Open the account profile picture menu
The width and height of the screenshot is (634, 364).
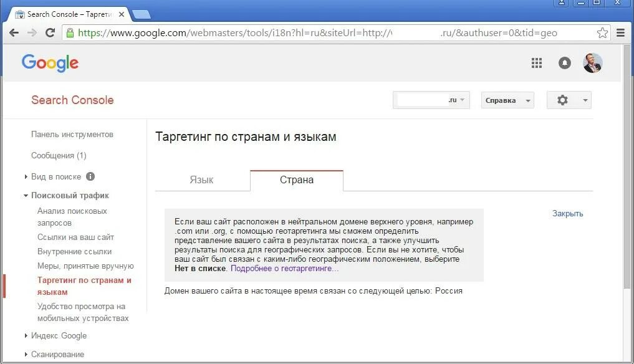[593, 63]
